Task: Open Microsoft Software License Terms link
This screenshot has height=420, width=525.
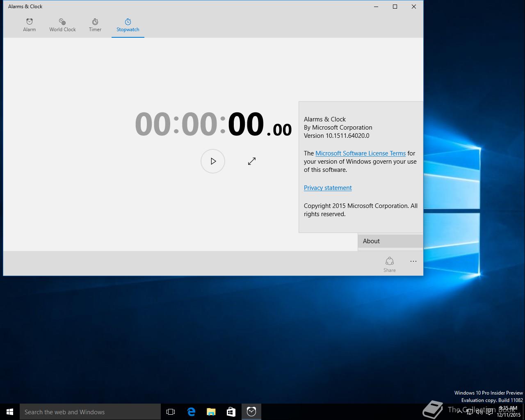Action: (361, 153)
